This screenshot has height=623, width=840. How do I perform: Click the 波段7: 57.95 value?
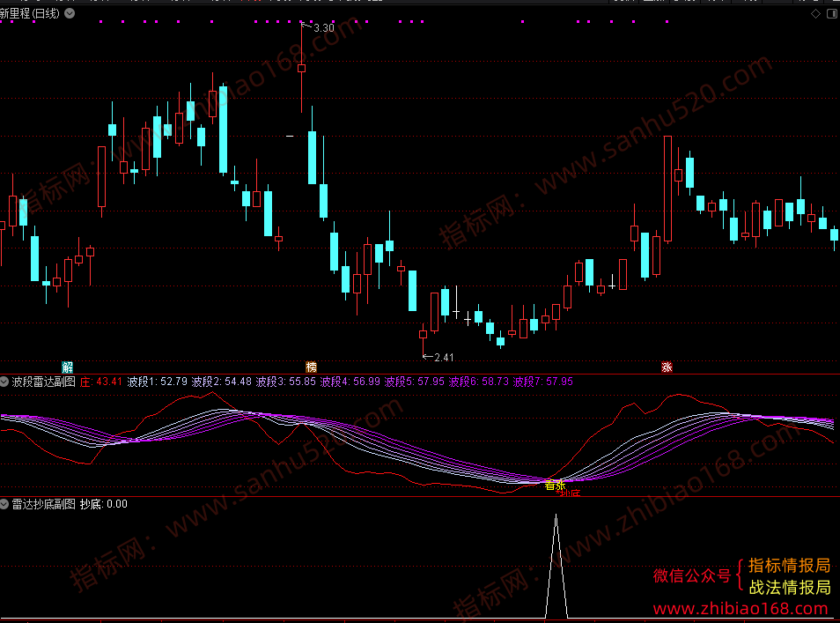point(543,382)
